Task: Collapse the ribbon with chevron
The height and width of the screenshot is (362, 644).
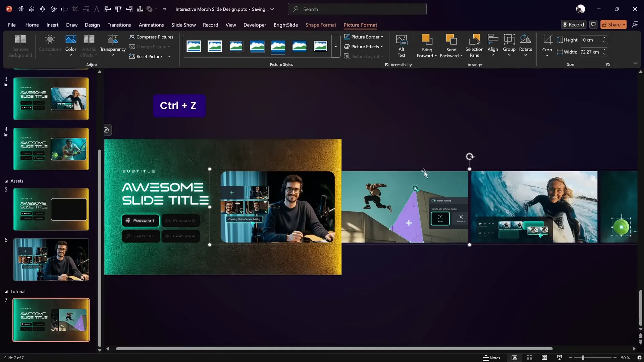Action: pos(635,63)
